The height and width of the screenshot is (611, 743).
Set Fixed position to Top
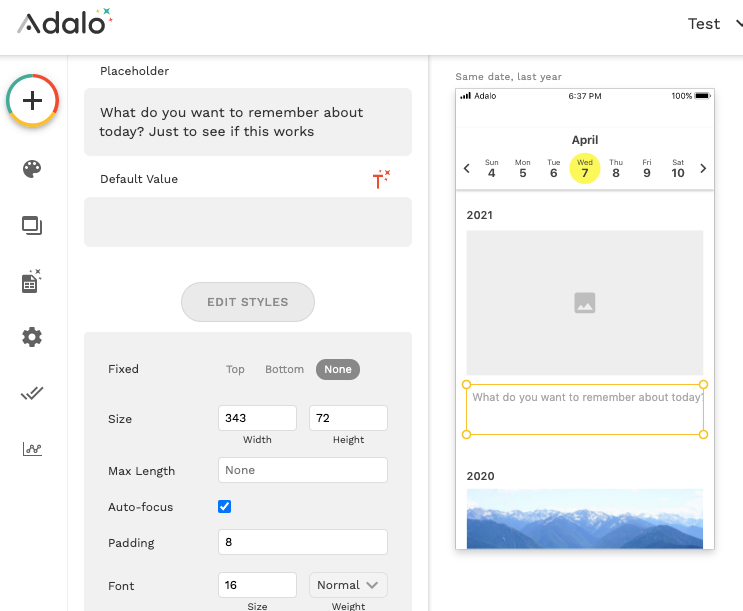[x=235, y=369]
